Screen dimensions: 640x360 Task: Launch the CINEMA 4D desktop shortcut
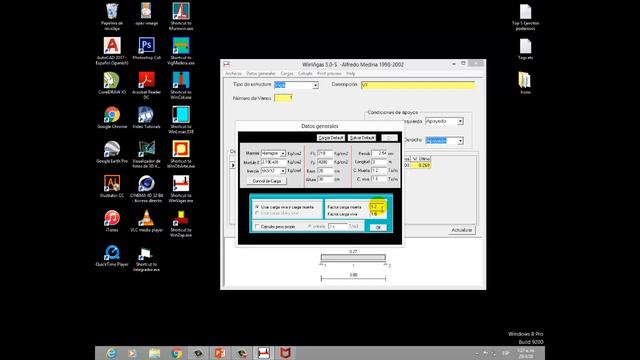click(x=147, y=189)
